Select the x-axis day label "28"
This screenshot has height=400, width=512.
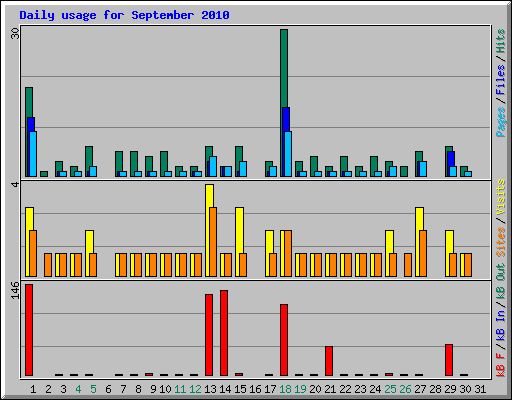tap(435, 389)
